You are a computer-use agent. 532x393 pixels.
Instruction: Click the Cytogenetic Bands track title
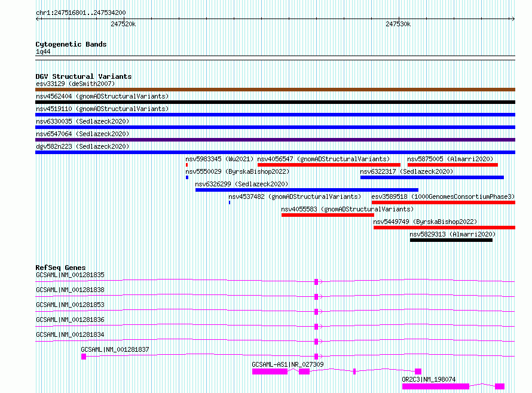pyautogui.click(x=71, y=44)
